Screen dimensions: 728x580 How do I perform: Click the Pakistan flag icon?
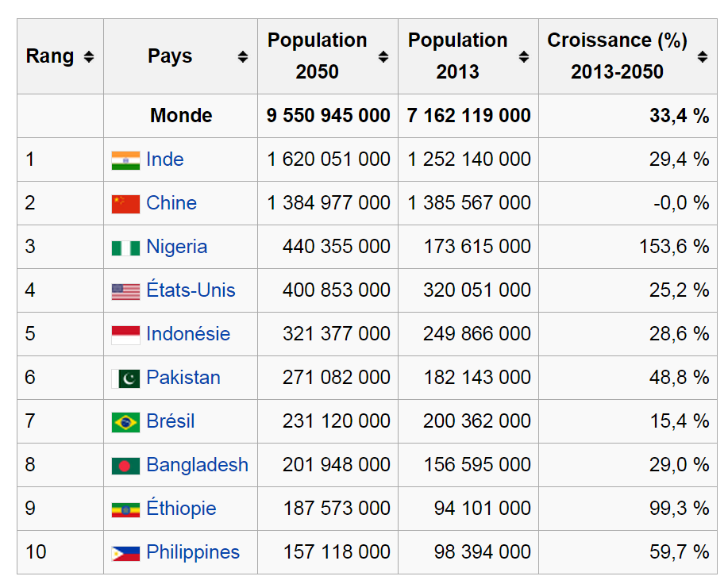[x=125, y=378]
